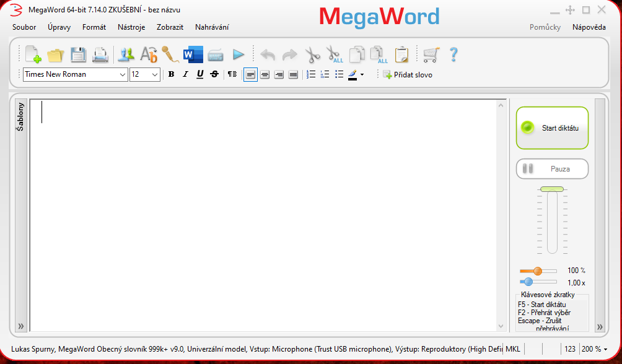
Task: Click the Print icon in the toolbar
Action: coord(100,55)
